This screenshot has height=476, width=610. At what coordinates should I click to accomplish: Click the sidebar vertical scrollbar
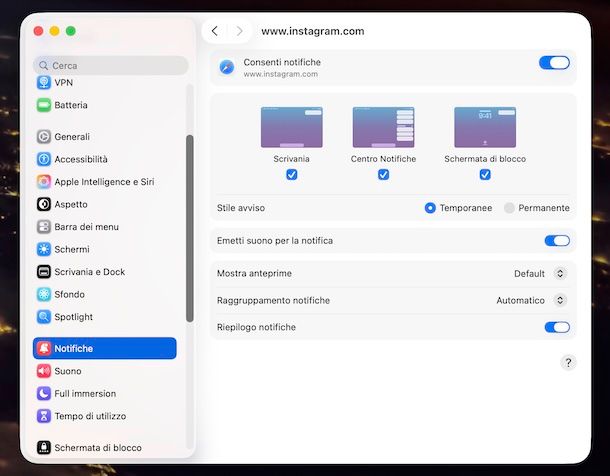point(190,228)
